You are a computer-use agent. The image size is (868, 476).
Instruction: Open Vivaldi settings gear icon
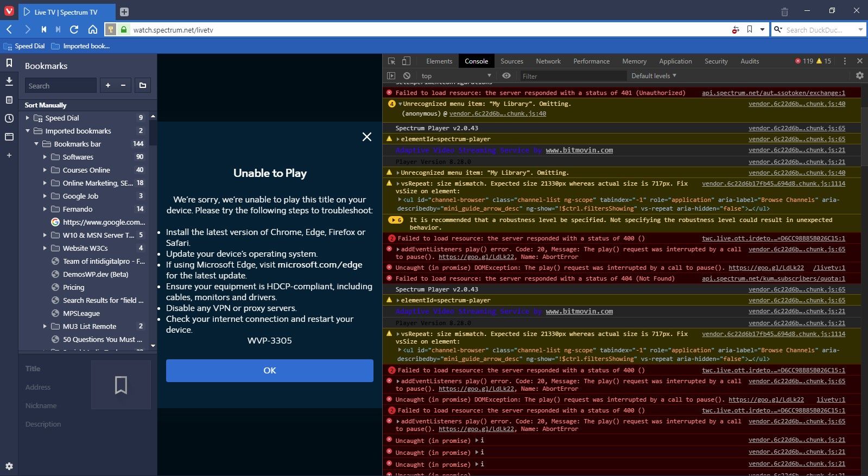point(9,466)
